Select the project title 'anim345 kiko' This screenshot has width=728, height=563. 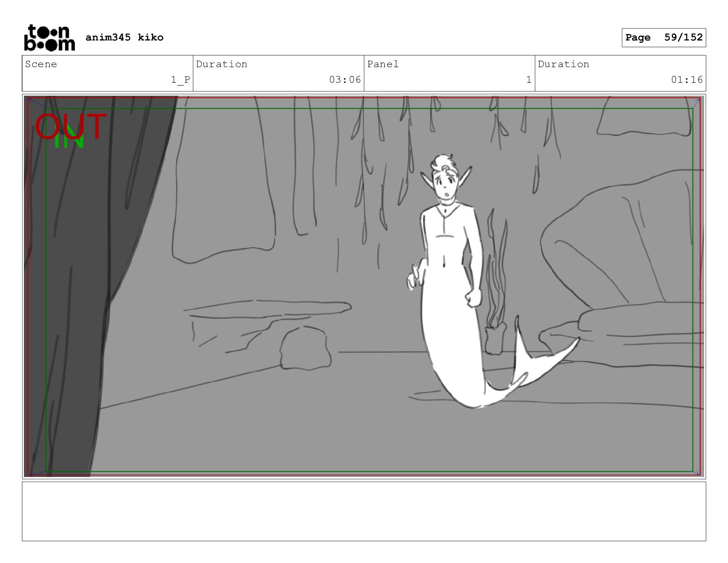[x=125, y=37]
